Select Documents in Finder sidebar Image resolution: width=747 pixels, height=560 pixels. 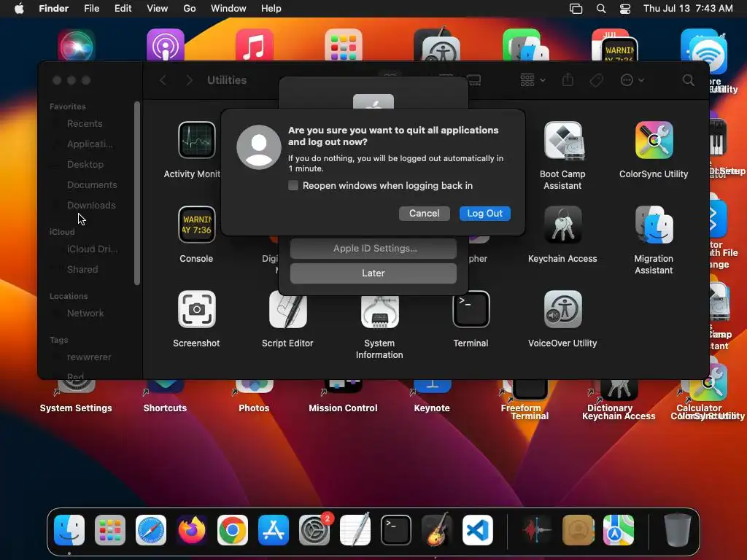click(91, 185)
